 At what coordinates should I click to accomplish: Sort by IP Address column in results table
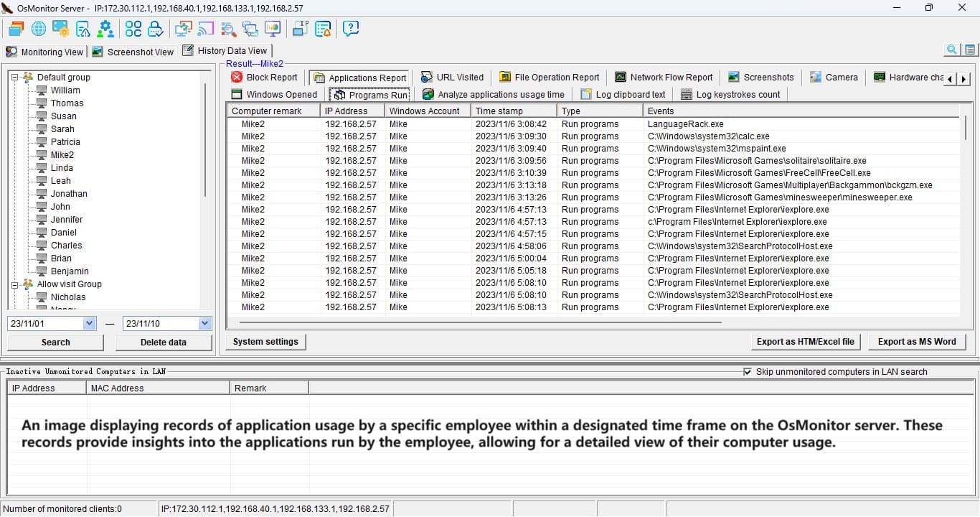point(352,111)
